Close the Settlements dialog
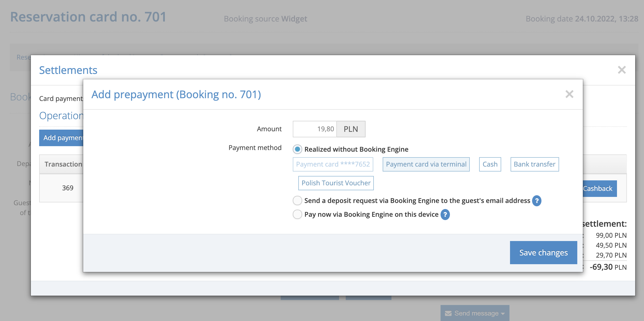The height and width of the screenshot is (321, 644). [x=622, y=70]
